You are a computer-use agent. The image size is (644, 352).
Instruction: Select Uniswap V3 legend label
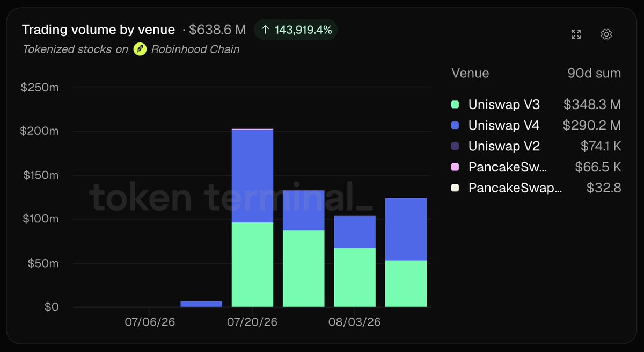point(504,105)
